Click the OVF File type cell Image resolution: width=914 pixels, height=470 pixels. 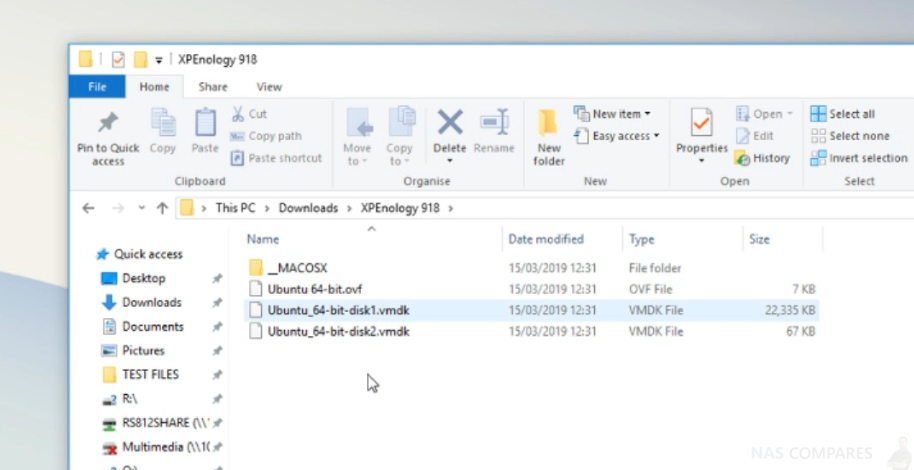(x=651, y=289)
